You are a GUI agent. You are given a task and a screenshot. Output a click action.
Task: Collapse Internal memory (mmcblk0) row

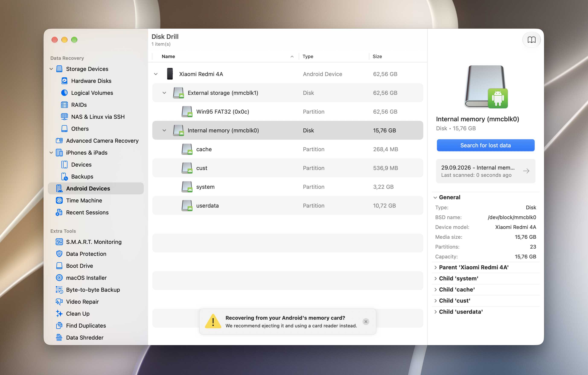coord(164,130)
